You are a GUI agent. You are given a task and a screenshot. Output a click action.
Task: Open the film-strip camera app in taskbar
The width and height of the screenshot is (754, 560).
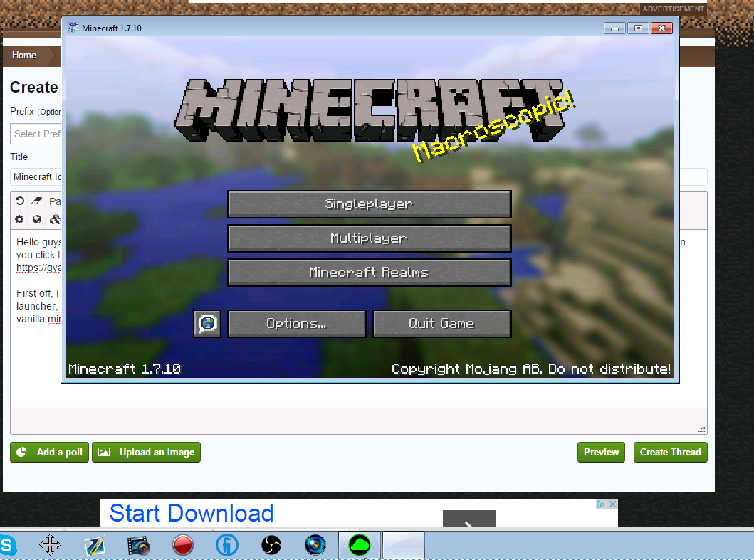click(139, 546)
